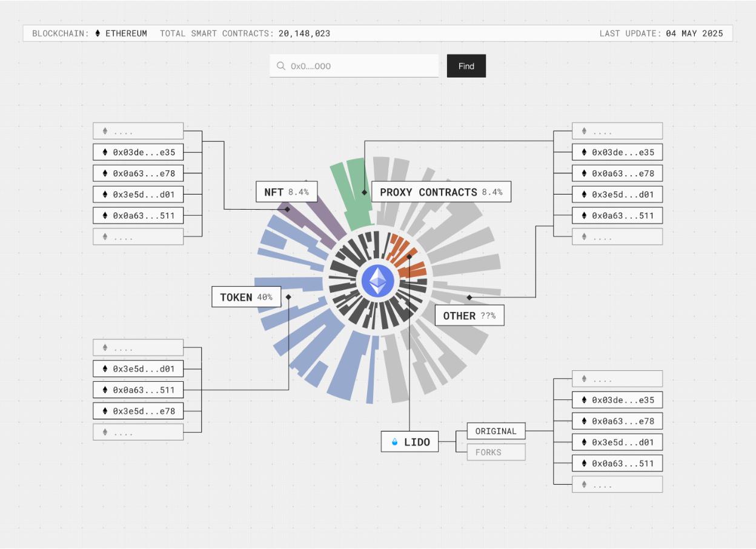Open 0x3e5d...d01 in the Token list
The image size is (756, 549).
pyautogui.click(x=138, y=368)
